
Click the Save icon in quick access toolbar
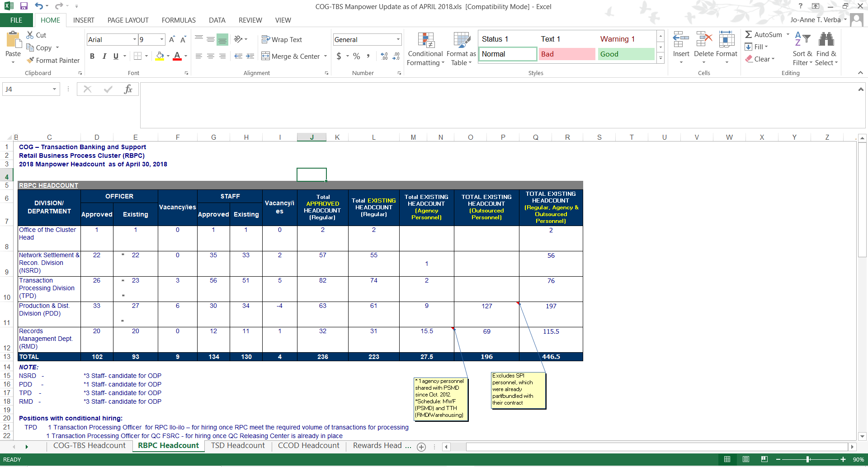24,6
